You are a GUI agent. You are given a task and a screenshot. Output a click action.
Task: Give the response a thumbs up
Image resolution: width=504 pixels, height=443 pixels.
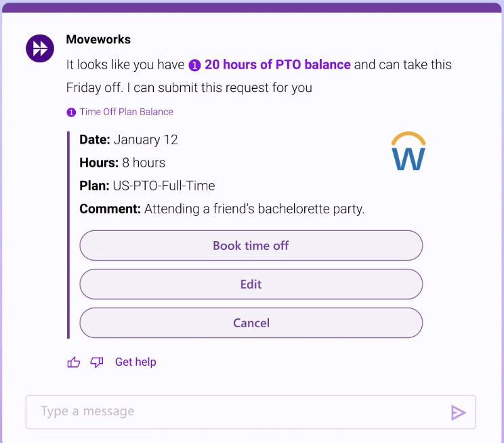[x=74, y=362]
